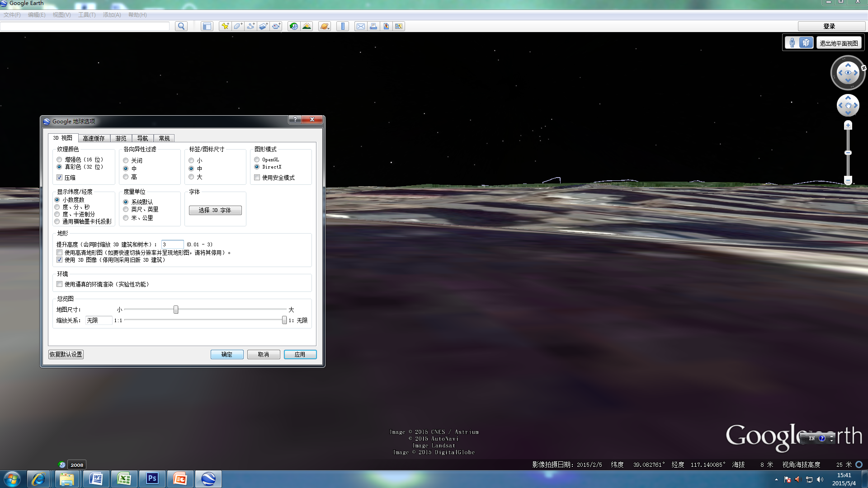Click the move joystick hand center
The width and height of the screenshot is (868, 488).
tap(848, 105)
